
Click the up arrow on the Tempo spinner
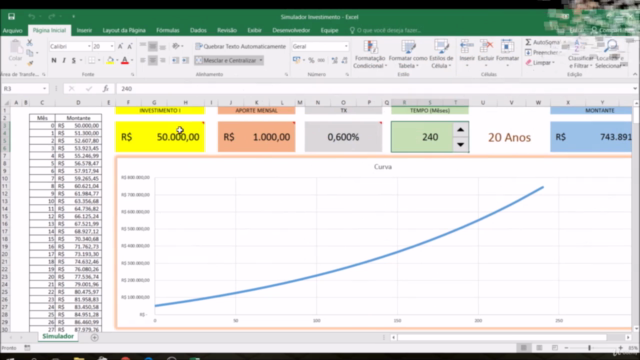(460, 130)
